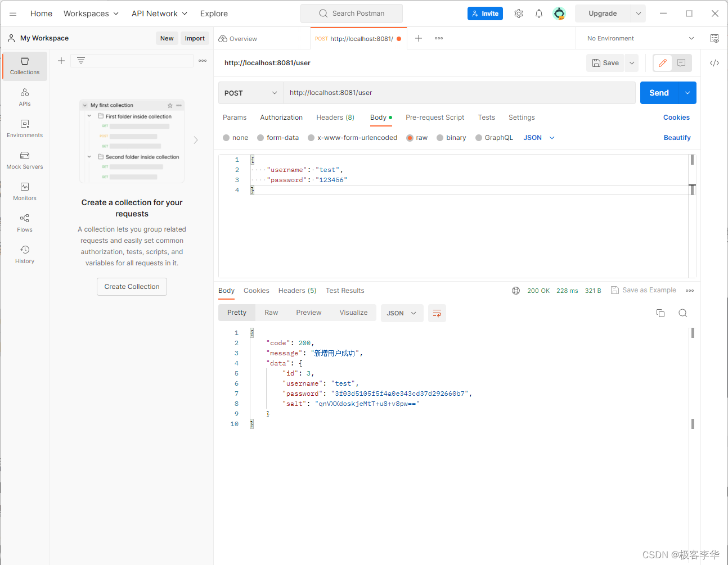The height and width of the screenshot is (565, 728).
Task: Expand the Save options arrow
Action: click(x=632, y=63)
